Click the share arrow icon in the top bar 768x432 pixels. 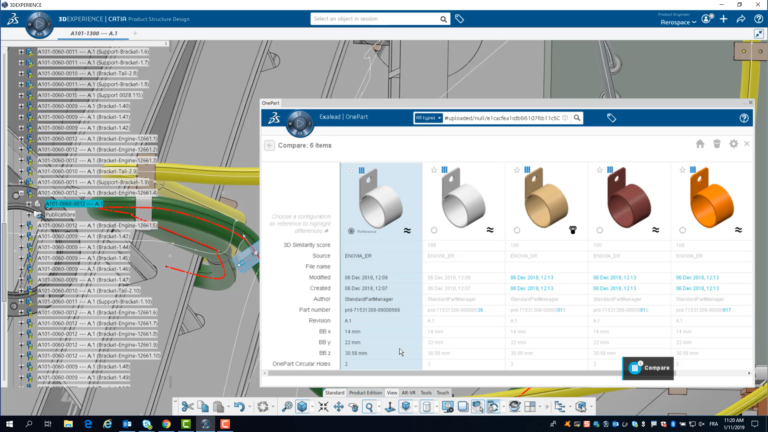[x=741, y=19]
